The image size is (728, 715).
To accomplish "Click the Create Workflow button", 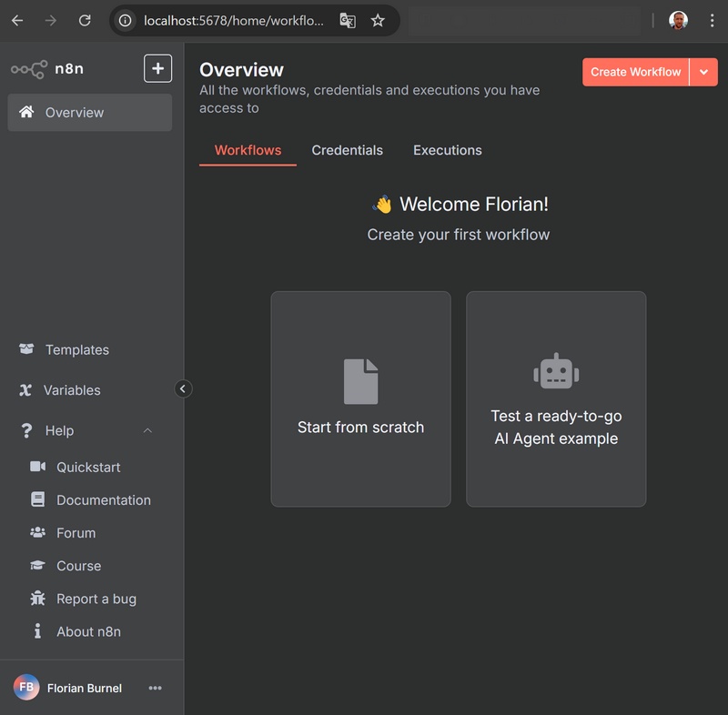I will coord(635,72).
